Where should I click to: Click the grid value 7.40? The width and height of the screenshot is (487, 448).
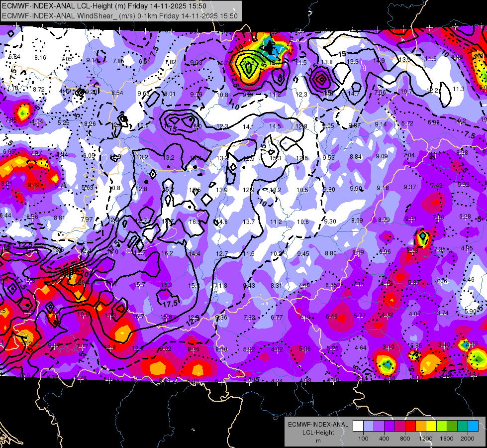click(304, 285)
